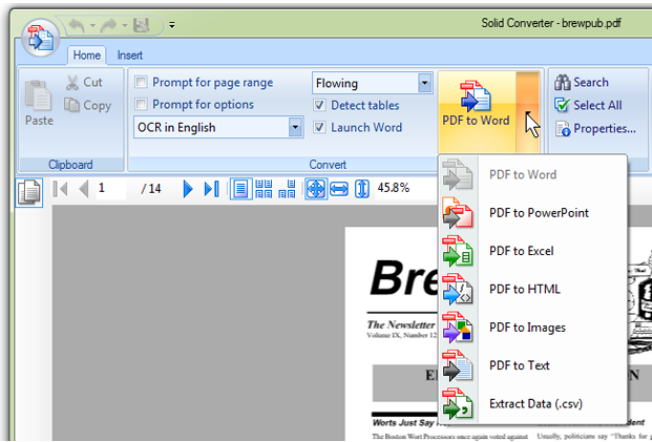Go to the first page

click(60, 189)
